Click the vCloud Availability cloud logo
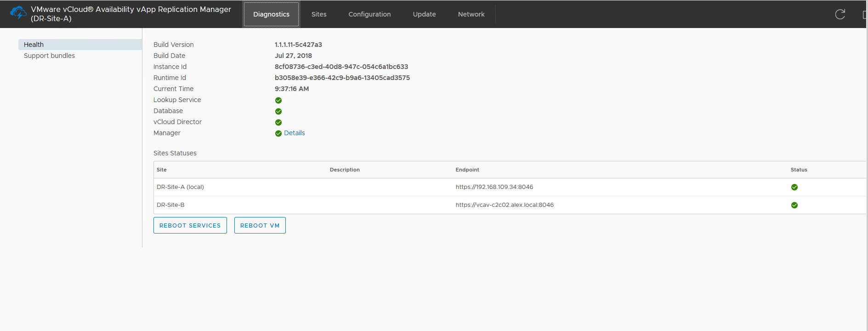The image size is (868, 331). (x=18, y=13)
